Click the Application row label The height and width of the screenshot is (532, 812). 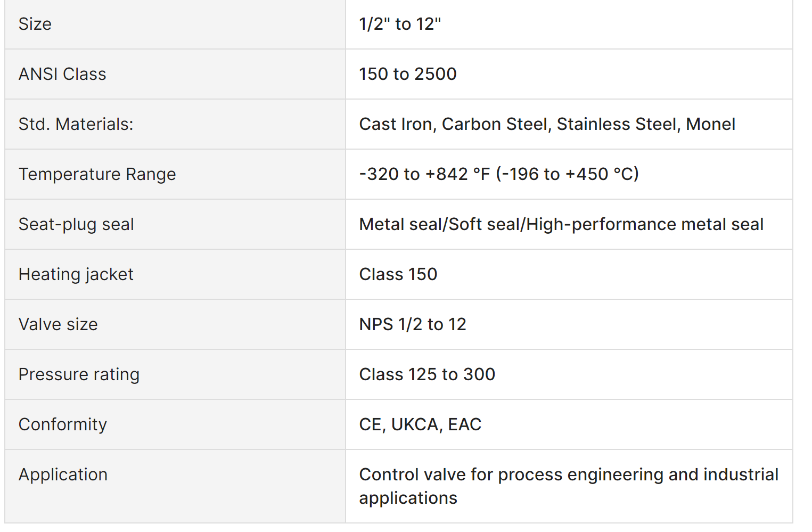click(63, 474)
